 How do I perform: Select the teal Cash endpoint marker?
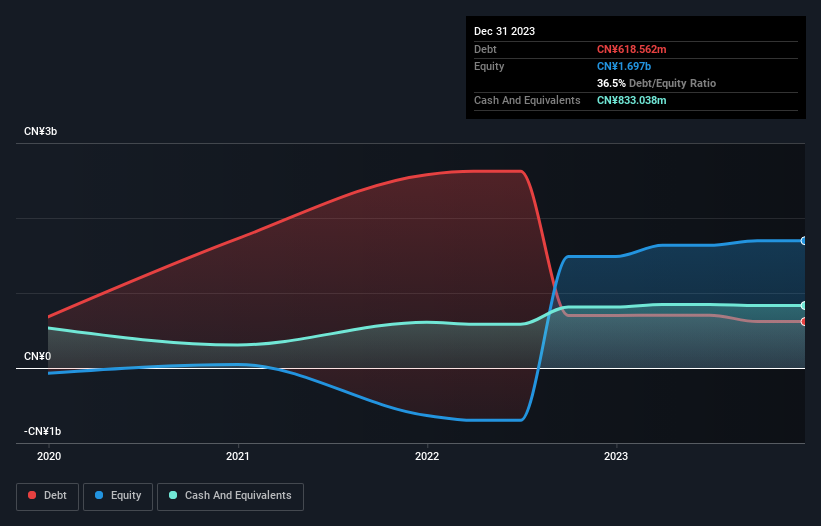tap(804, 306)
